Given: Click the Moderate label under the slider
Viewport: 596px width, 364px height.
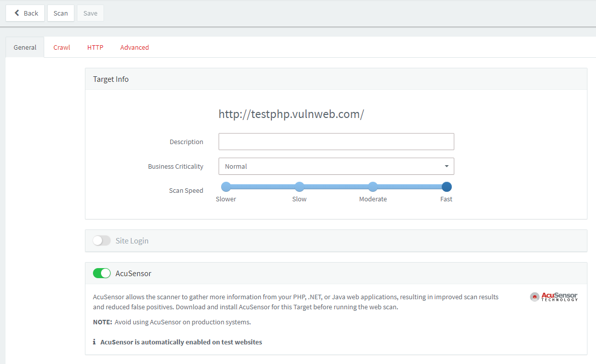Looking at the screenshot, I should pyautogui.click(x=373, y=199).
